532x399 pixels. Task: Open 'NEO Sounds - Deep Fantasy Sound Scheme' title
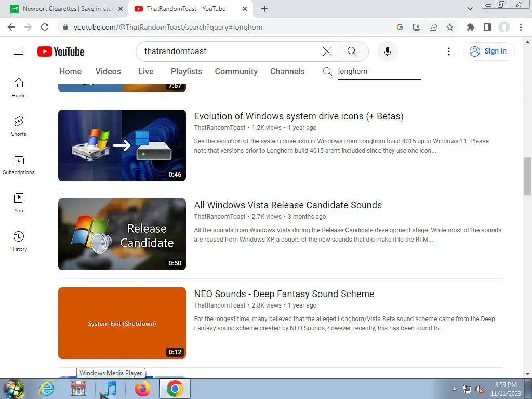tap(284, 294)
